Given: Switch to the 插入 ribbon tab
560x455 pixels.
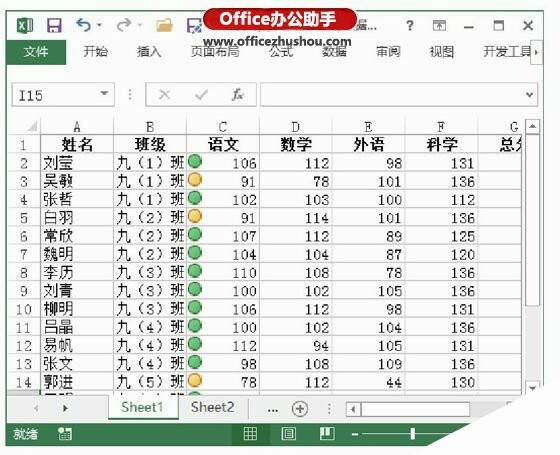Looking at the screenshot, I should coord(149,52).
